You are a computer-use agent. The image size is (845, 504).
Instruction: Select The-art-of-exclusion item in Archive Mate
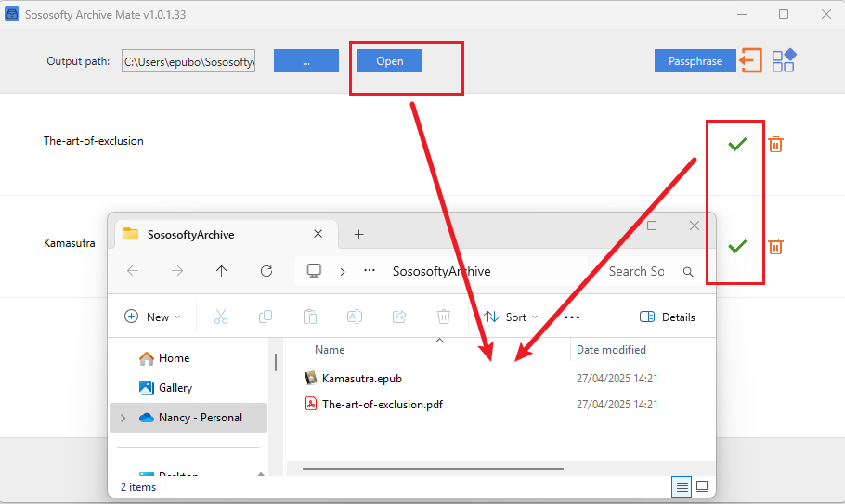[93, 141]
